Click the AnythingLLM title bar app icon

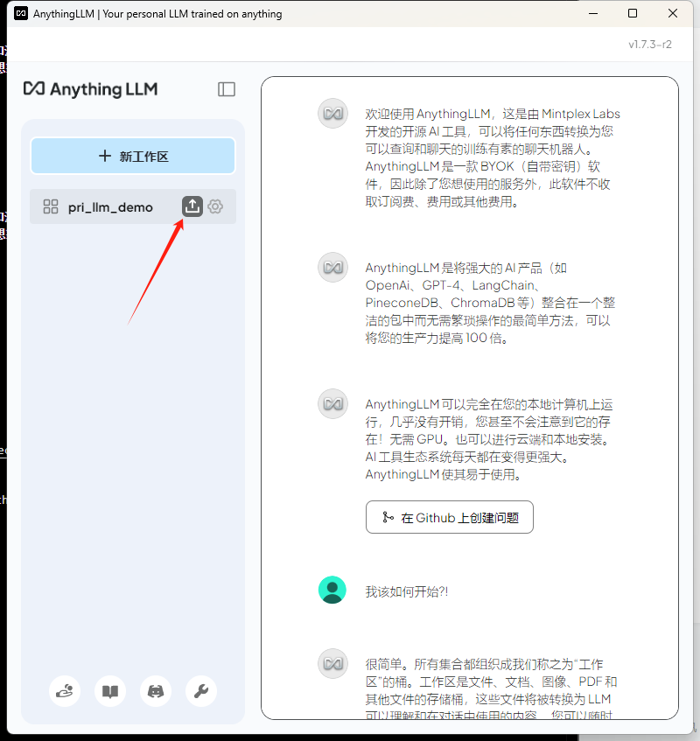tap(21, 14)
